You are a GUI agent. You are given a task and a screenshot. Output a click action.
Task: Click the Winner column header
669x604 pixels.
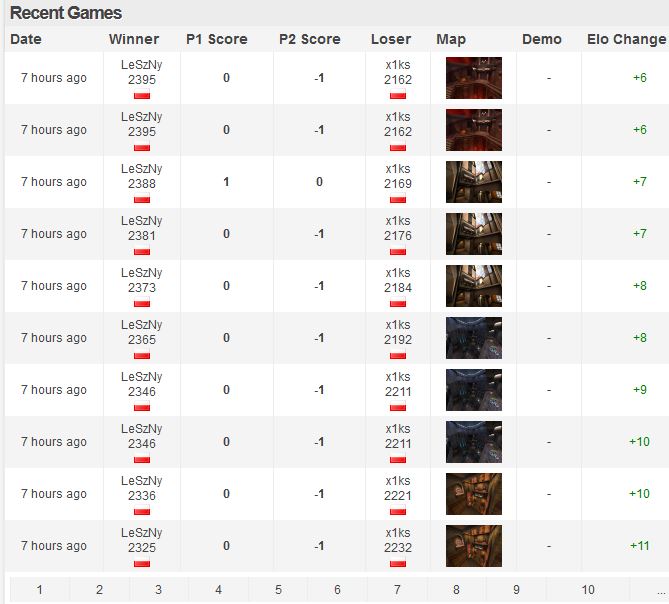134,39
